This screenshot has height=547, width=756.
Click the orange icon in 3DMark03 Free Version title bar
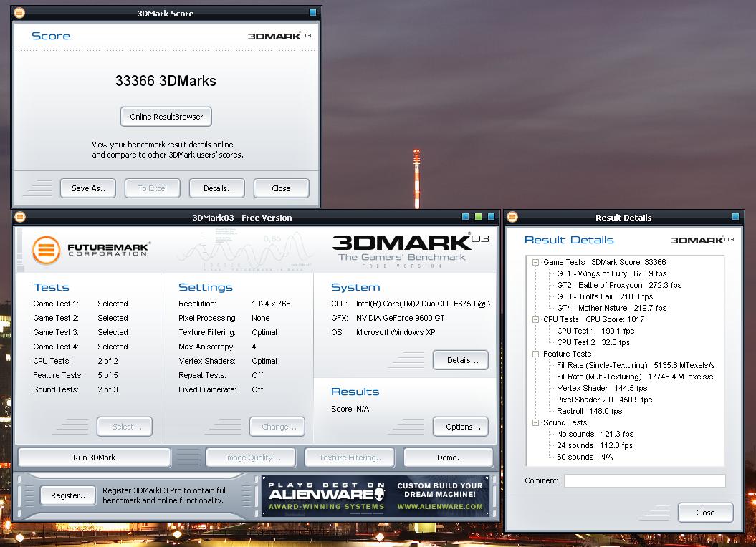pyautogui.click(x=20, y=217)
